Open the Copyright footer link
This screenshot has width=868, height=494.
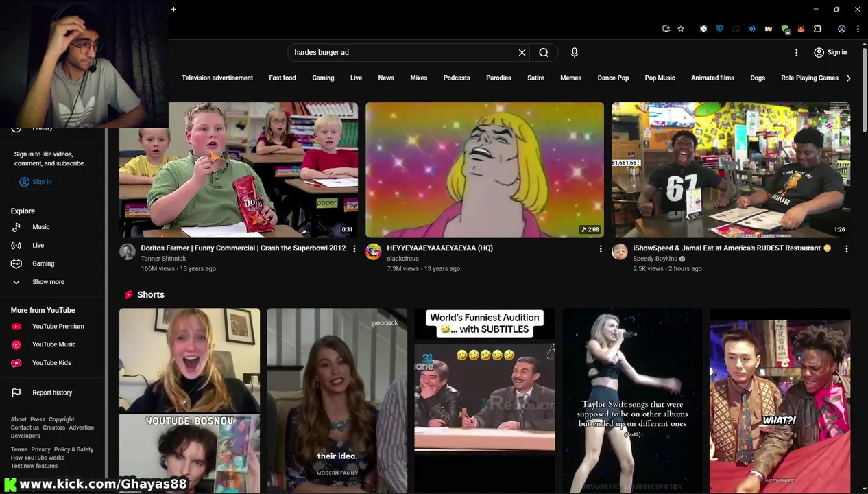click(x=61, y=419)
